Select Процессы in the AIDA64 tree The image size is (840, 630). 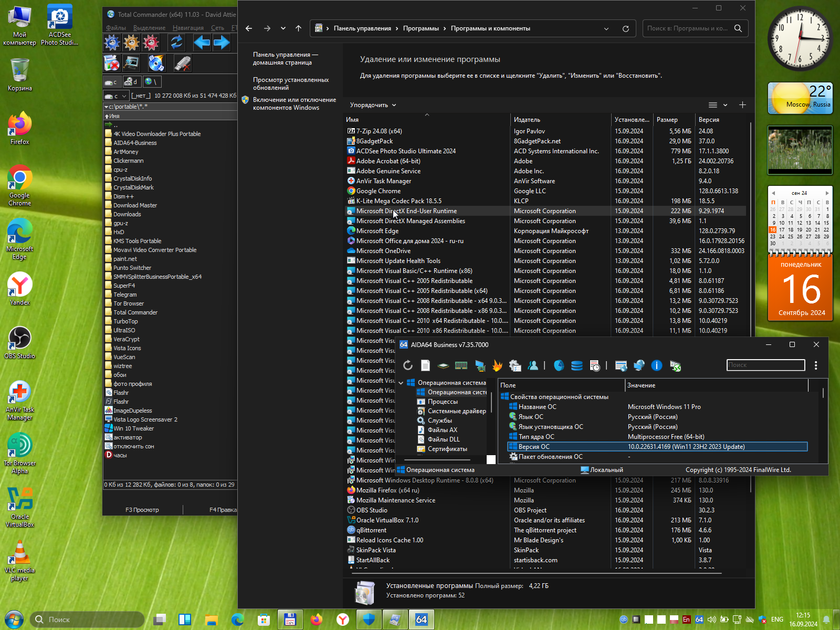[x=443, y=402]
